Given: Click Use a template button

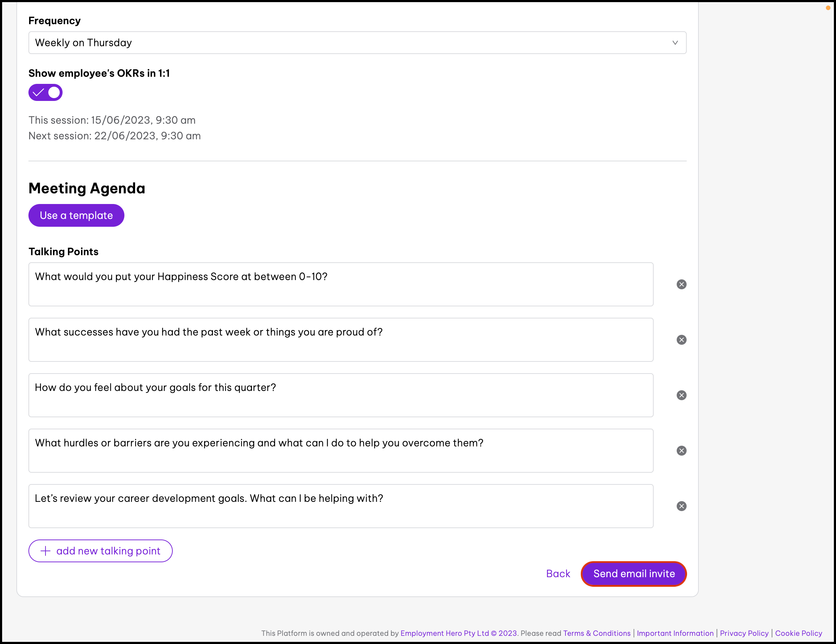Looking at the screenshot, I should [76, 215].
